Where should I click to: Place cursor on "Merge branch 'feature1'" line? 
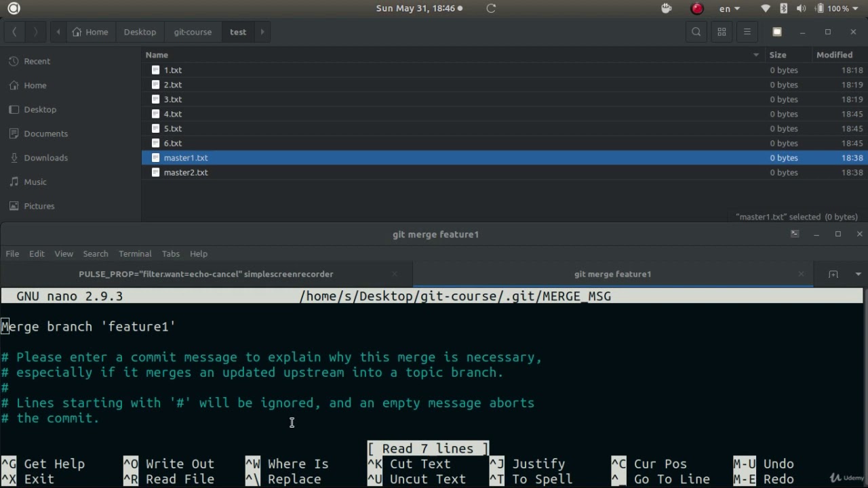tap(88, 327)
